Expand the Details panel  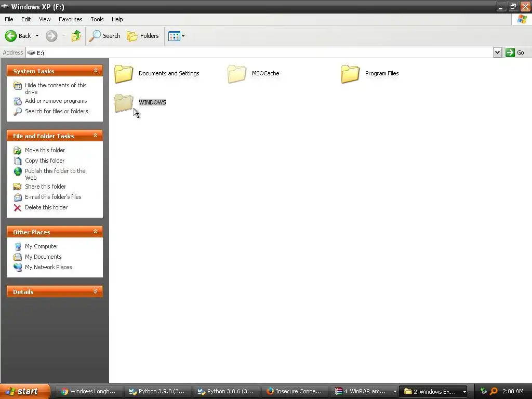96,291
